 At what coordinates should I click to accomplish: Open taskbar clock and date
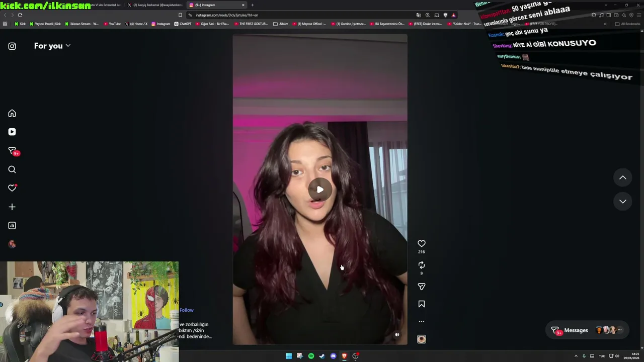tap(631, 356)
